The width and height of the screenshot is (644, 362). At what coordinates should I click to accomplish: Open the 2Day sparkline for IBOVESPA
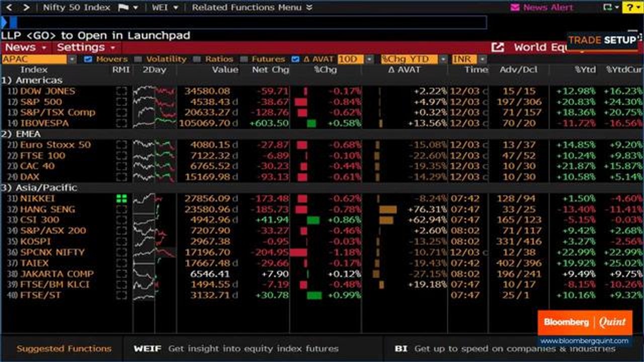click(x=154, y=123)
